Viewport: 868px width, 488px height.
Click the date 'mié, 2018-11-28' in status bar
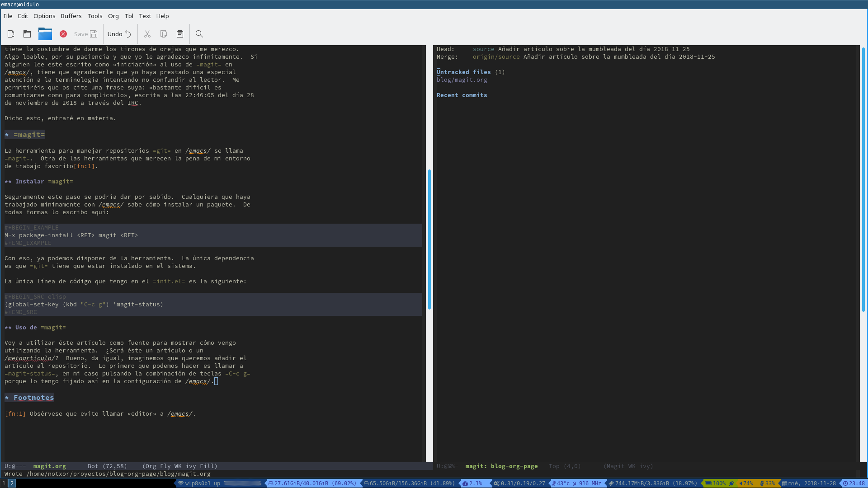pyautogui.click(x=809, y=483)
